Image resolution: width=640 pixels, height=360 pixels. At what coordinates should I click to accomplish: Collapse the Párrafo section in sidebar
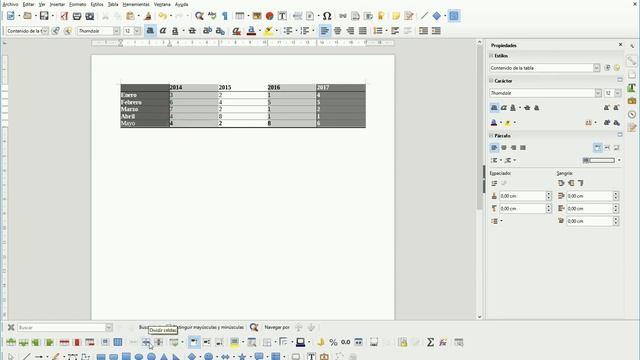pos(491,136)
